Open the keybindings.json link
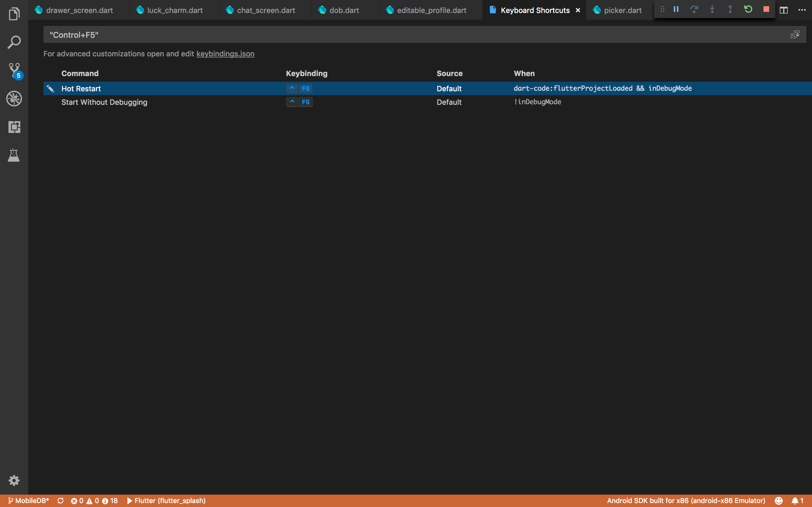Viewport: 812px width, 507px height. point(225,54)
